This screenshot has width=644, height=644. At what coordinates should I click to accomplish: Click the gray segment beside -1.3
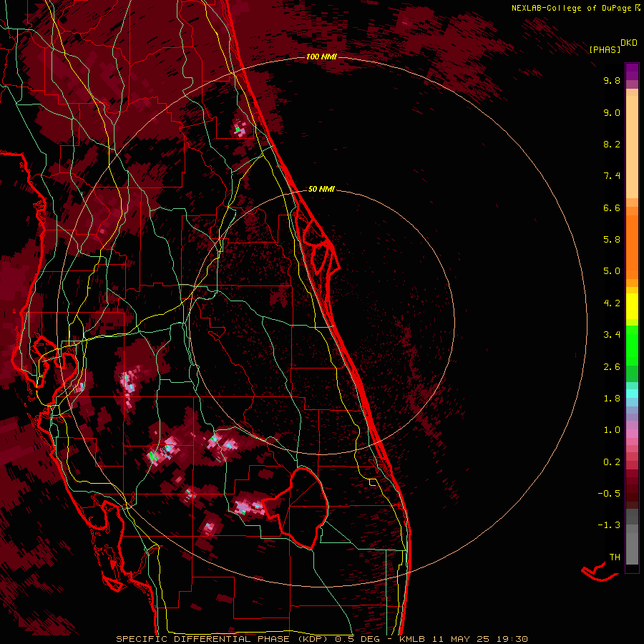[x=632, y=528]
